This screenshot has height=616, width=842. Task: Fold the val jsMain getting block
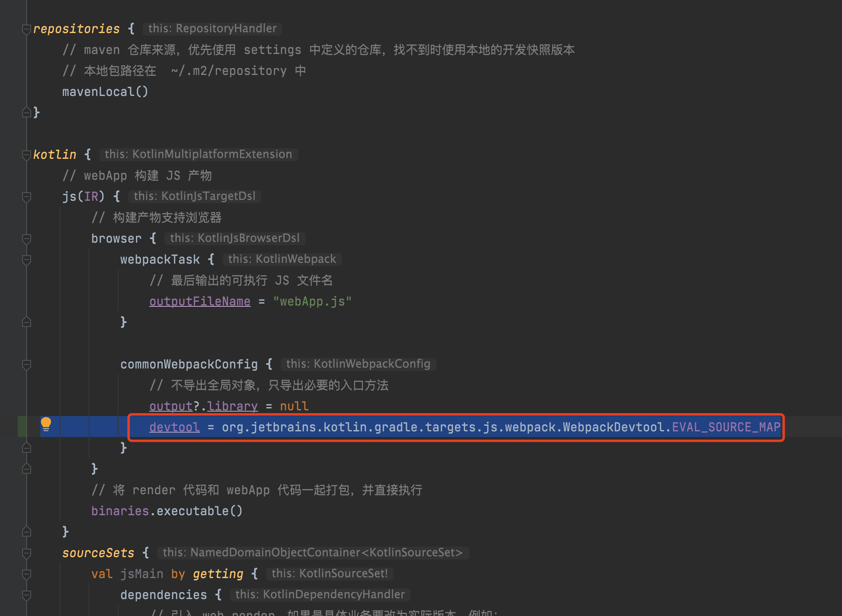click(x=27, y=574)
